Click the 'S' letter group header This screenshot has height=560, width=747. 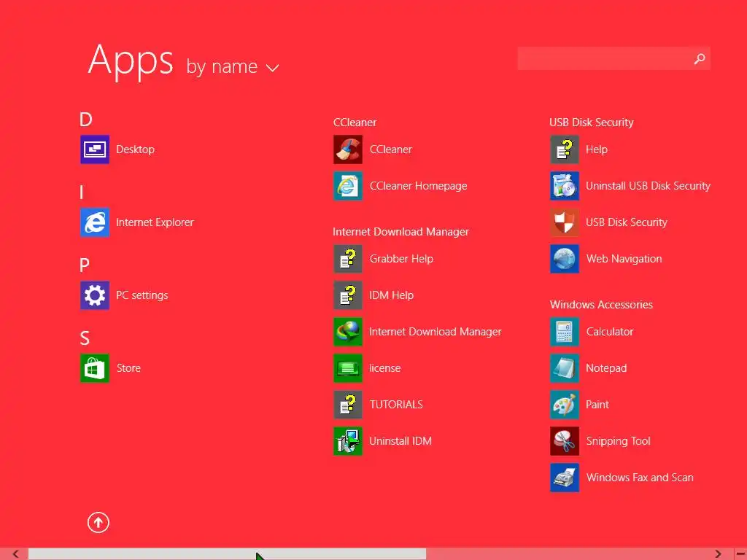pyautogui.click(x=85, y=338)
